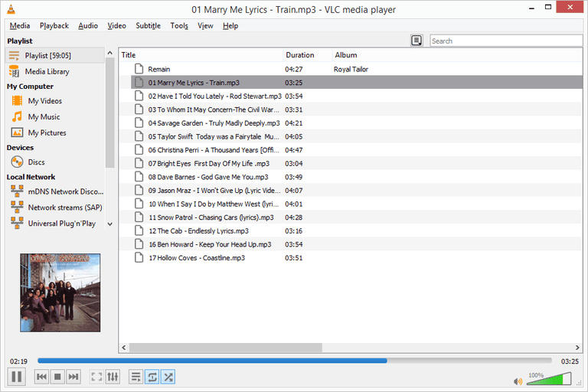Select 12 The Cab - Endlessly Lyrics.mp3

(x=351, y=231)
